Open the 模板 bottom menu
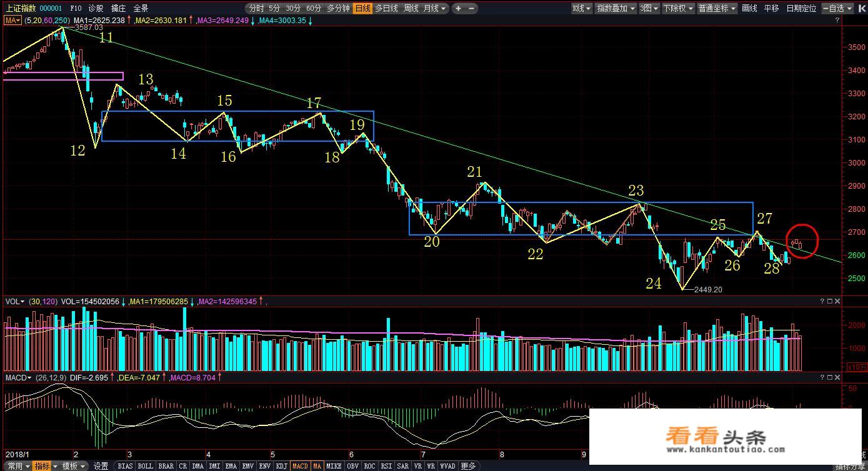This screenshot has height=471, width=868. pos(74,466)
